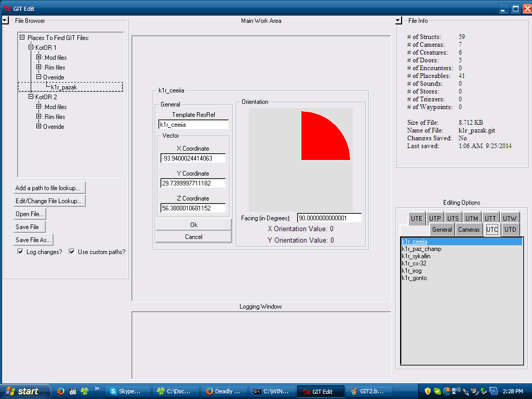
Task: Click the Windows start button
Action: (25, 391)
